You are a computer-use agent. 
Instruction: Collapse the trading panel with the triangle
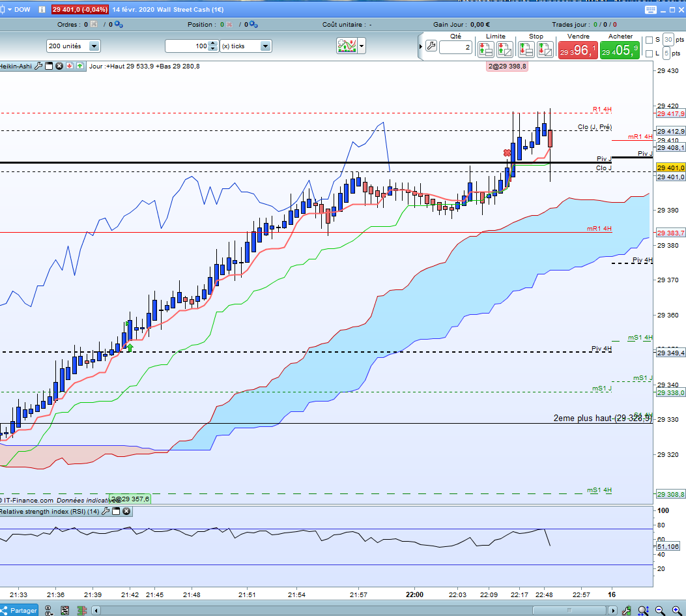[421, 46]
